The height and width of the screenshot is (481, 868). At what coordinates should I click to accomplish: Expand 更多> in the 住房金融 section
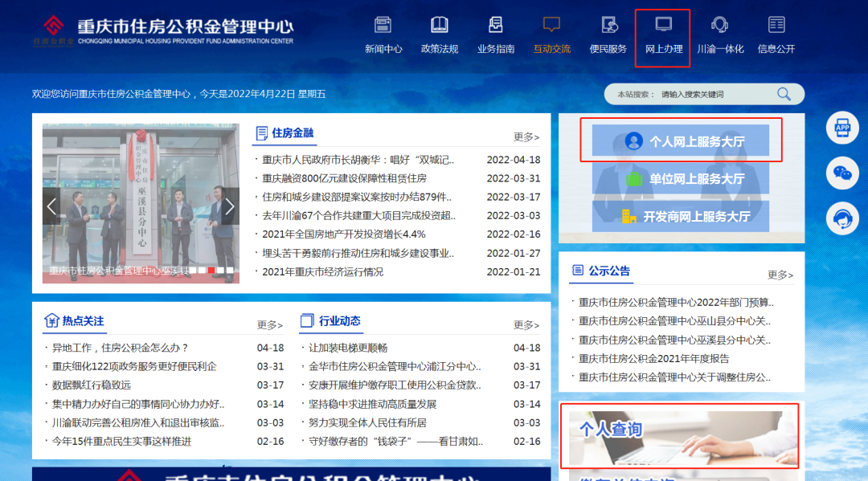click(x=526, y=137)
